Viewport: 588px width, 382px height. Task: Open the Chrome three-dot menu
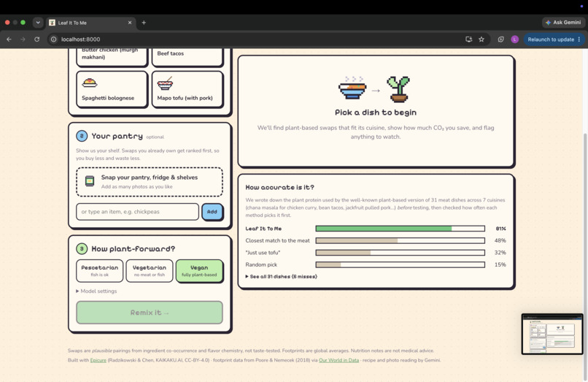coord(579,39)
